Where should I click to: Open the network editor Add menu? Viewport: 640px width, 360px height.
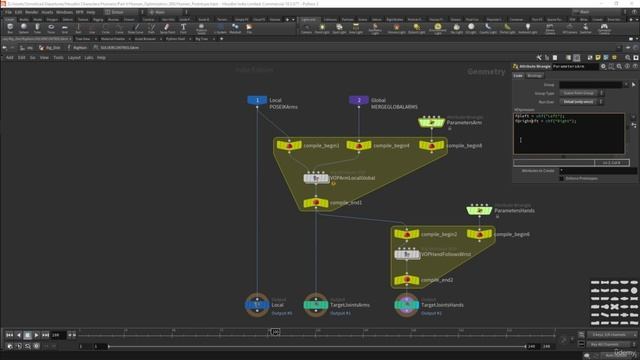[9, 58]
